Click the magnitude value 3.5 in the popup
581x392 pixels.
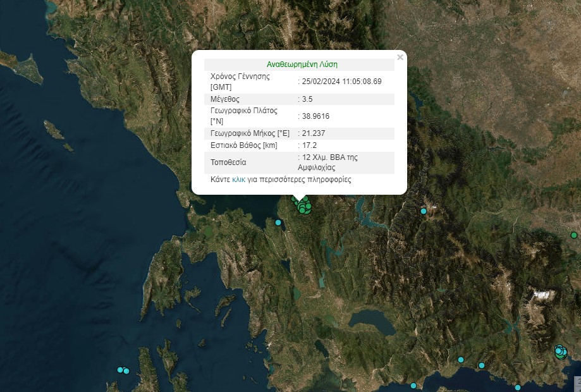click(307, 99)
